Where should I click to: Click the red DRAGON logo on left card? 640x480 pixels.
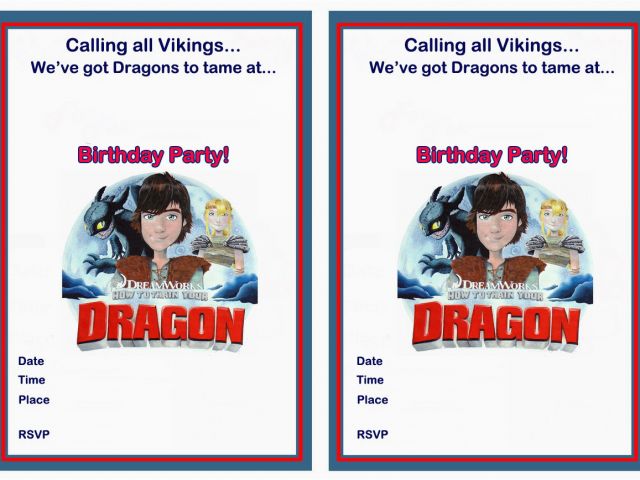(x=161, y=326)
